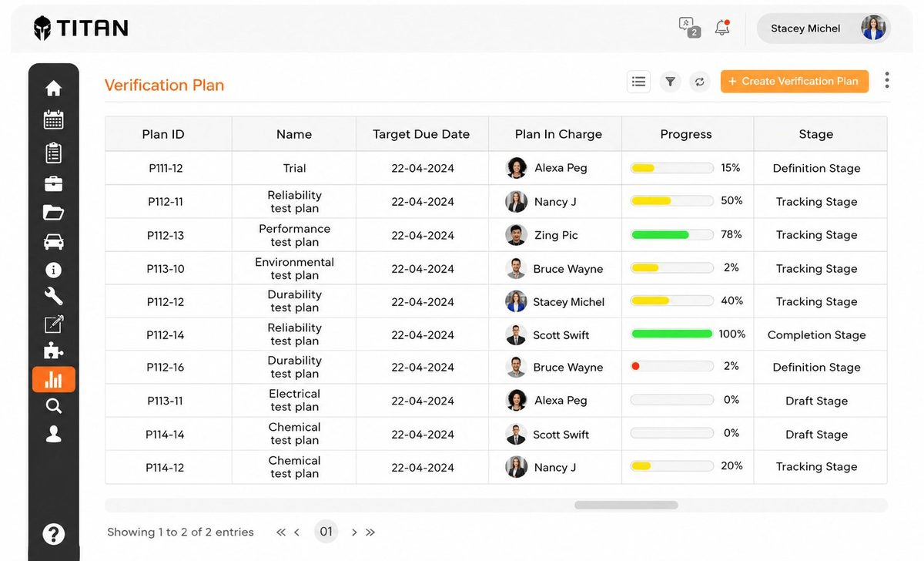Click the Verification Plan page title
Image resolution: width=924 pixels, height=561 pixels.
coord(164,85)
